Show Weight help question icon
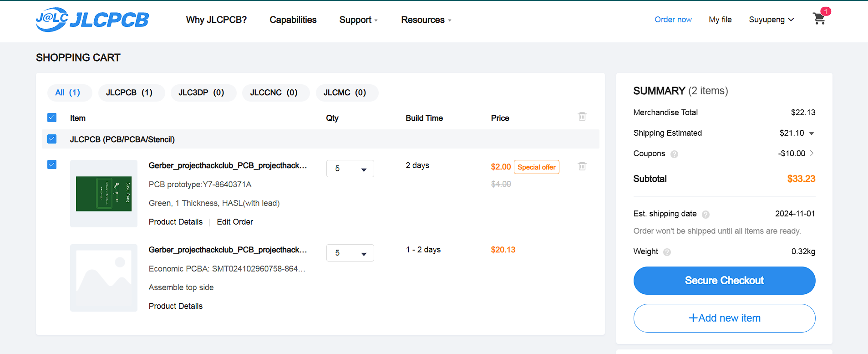868x354 pixels. click(x=667, y=252)
